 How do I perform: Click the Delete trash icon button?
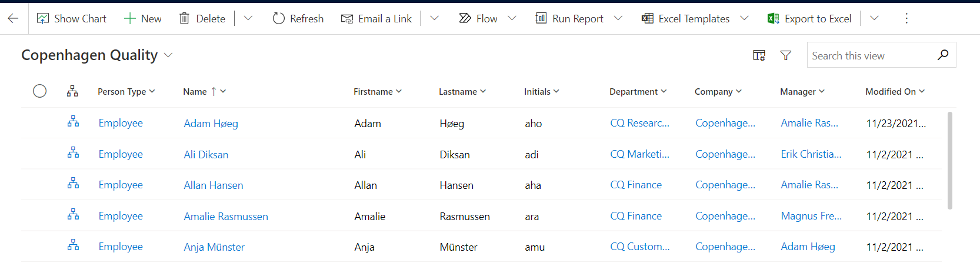click(x=202, y=19)
